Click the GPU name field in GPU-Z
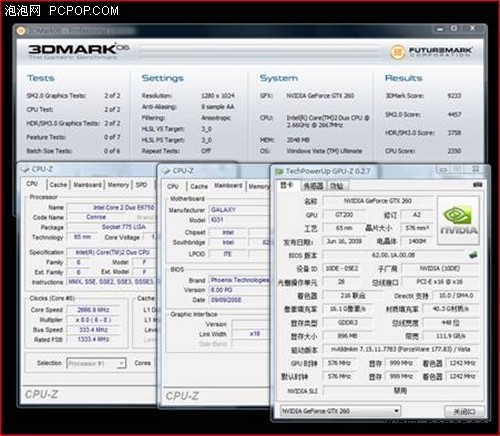This screenshot has width=500, height=436. coord(378,201)
